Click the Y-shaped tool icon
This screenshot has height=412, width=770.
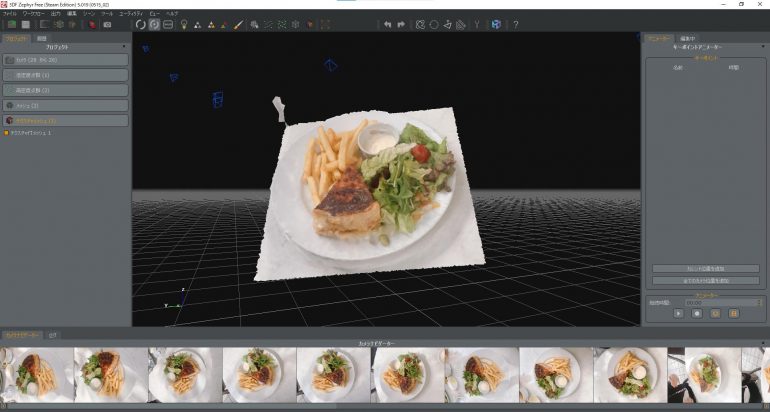[x=477, y=24]
